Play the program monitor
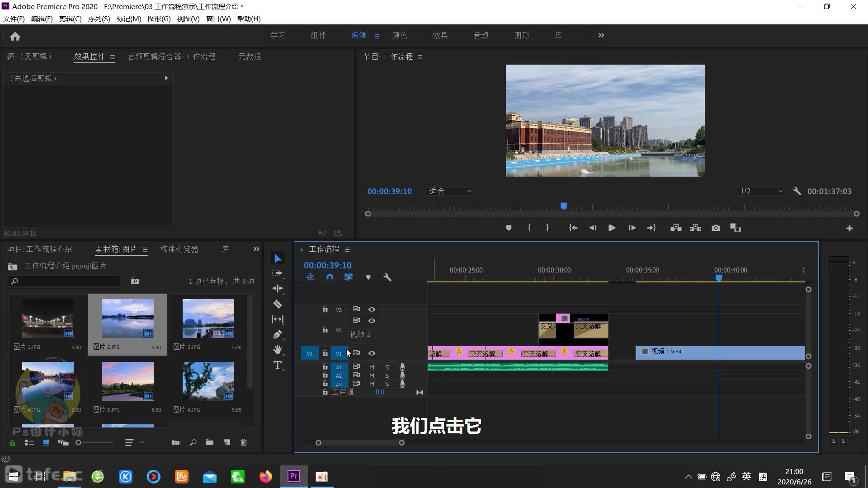Viewport: 868px width, 488px height. click(612, 228)
